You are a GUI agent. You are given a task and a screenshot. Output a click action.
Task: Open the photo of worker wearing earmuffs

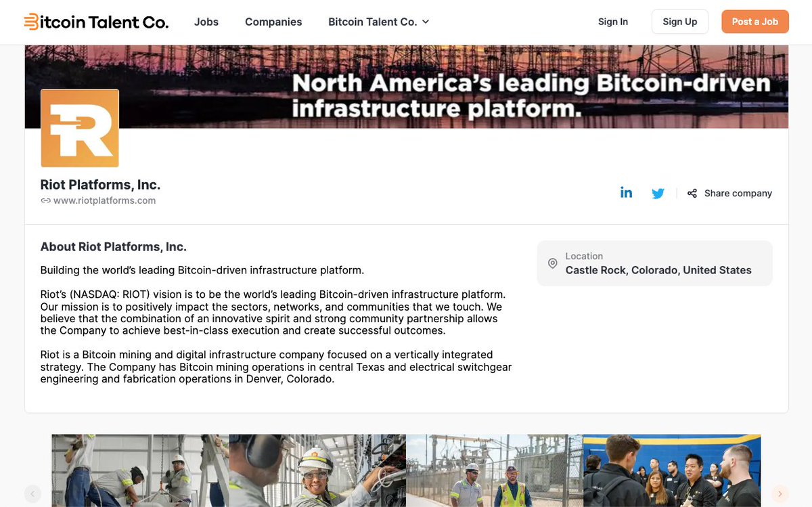point(318,470)
